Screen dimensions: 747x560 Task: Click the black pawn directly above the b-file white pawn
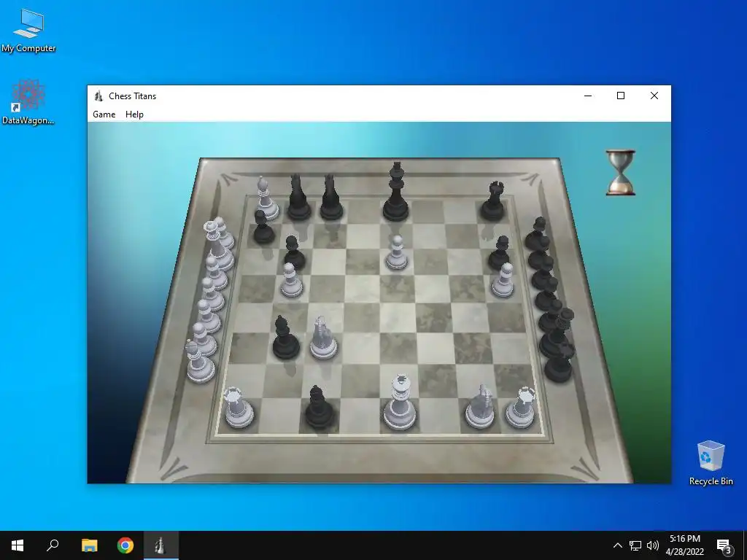pos(294,253)
